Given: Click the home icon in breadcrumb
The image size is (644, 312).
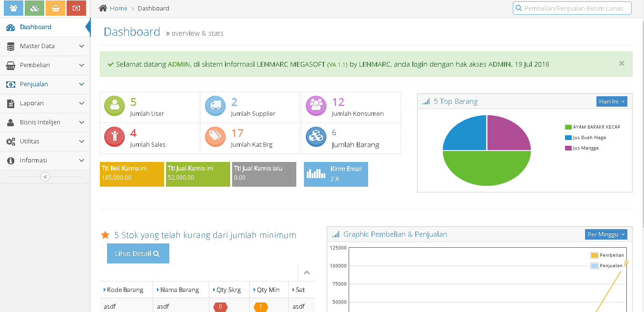Looking at the screenshot, I should point(103,8).
